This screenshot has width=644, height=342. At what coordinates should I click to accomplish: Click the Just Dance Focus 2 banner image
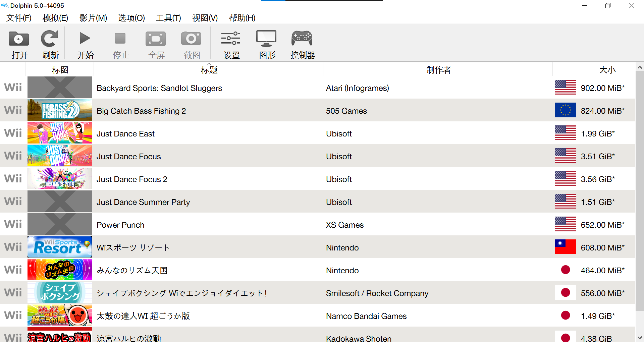pyautogui.click(x=60, y=178)
